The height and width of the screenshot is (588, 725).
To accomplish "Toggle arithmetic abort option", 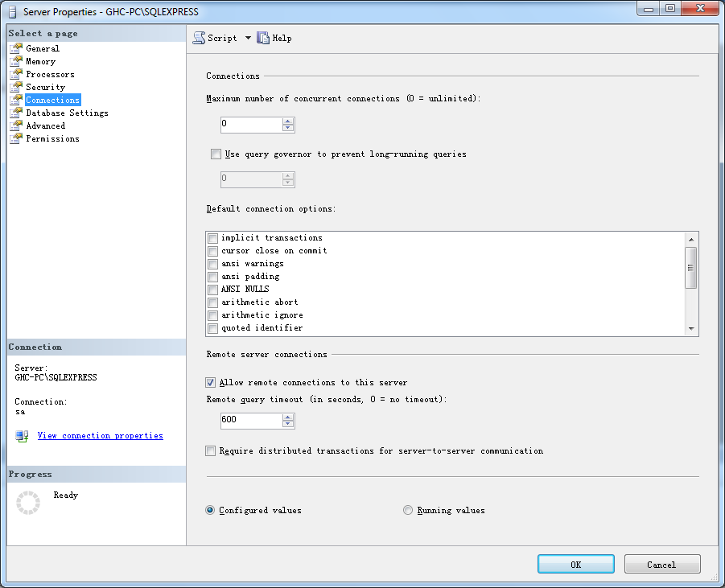I will point(212,302).
